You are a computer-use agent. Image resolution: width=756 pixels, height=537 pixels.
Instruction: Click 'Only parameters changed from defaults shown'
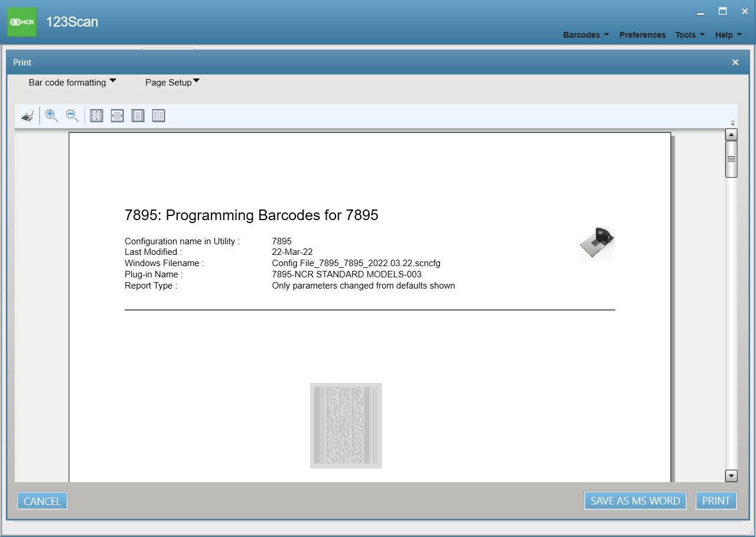coord(363,286)
